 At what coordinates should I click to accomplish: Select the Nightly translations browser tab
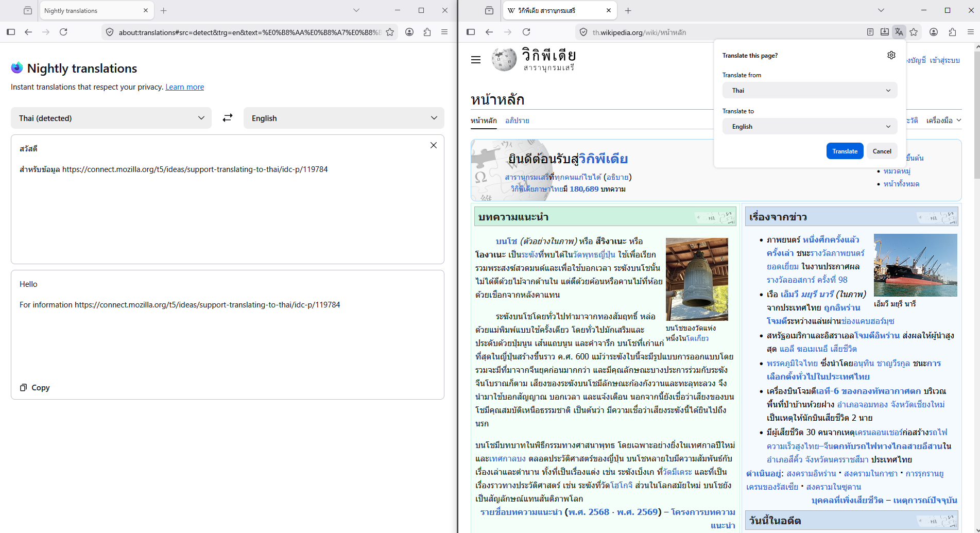pos(96,10)
